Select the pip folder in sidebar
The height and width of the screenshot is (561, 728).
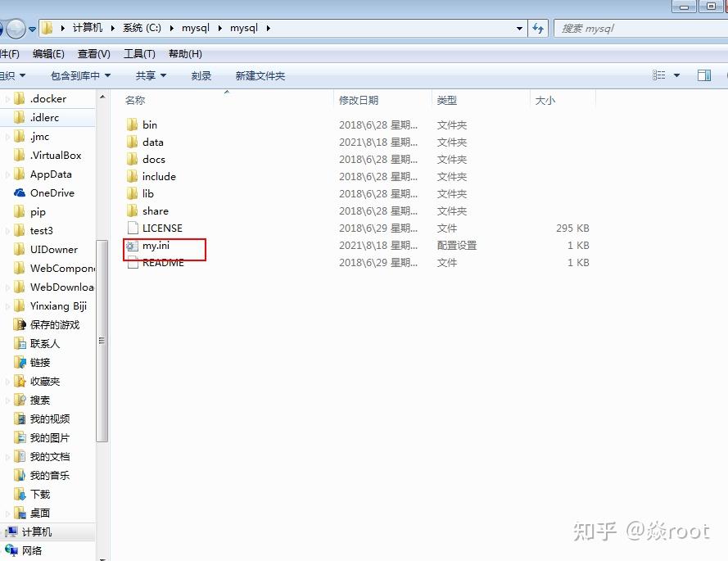click(x=38, y=212)
